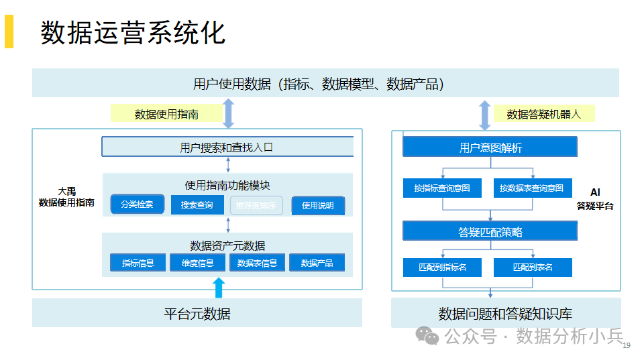Screen dimensions: 644x362
Task: Select the 维度信息 block
Action: (x=197, y=263)
